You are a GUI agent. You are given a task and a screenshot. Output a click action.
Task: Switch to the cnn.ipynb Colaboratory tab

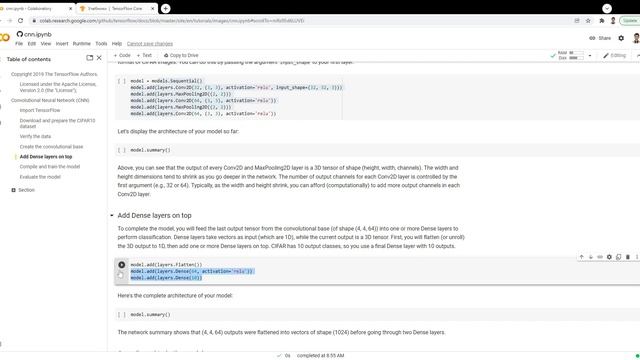32,9
